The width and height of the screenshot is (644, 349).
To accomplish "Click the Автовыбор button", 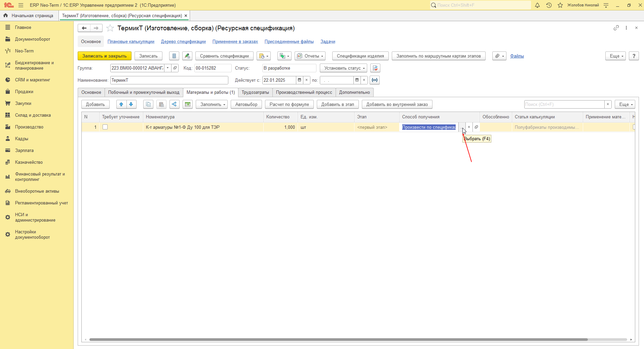I will (246, 105).
